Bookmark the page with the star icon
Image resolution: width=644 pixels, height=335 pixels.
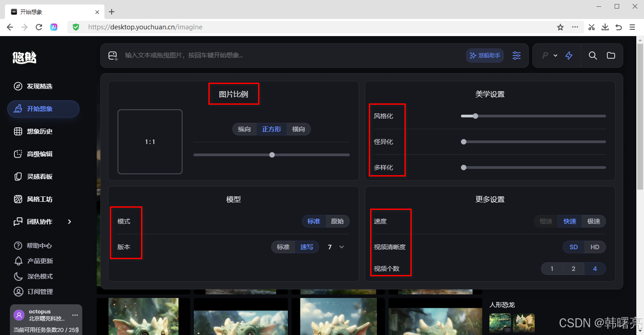560,27
